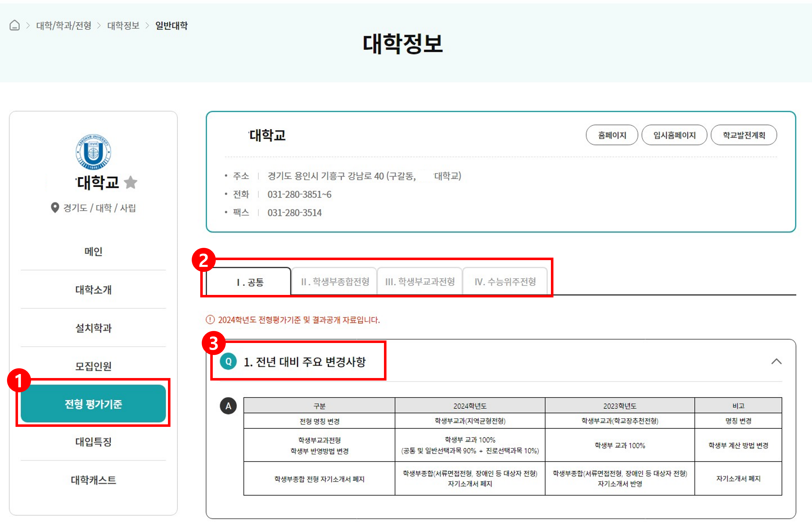The width and height of the screenshot is (812, 531).
Task: Select 대입특징 in the sidebar menu
Action: tap(93, 442)
